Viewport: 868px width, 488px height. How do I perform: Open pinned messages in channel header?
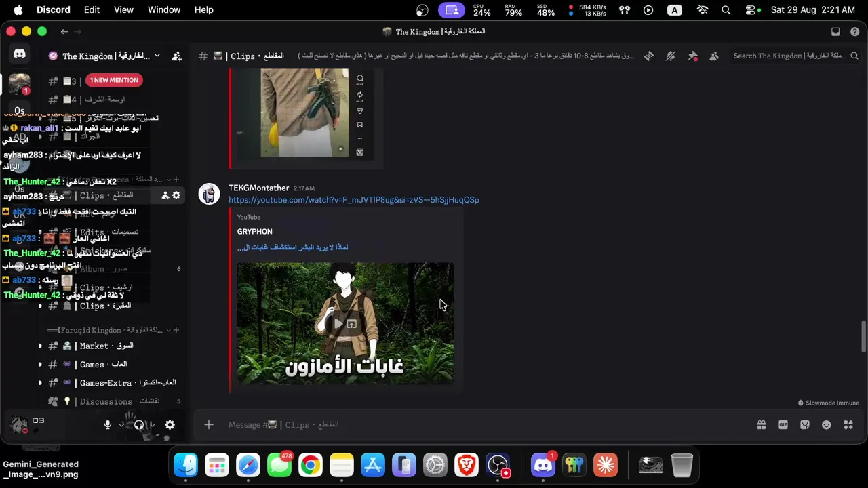pos(692,56)
